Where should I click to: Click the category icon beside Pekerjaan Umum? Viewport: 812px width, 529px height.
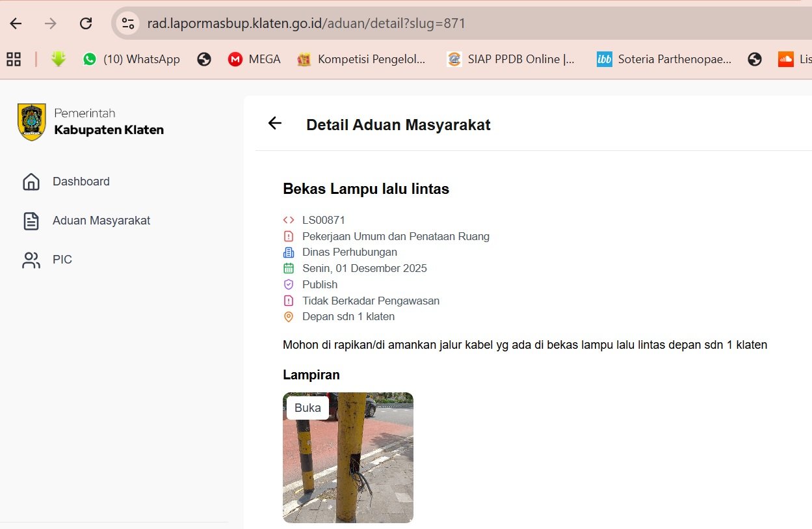[288, 236]
